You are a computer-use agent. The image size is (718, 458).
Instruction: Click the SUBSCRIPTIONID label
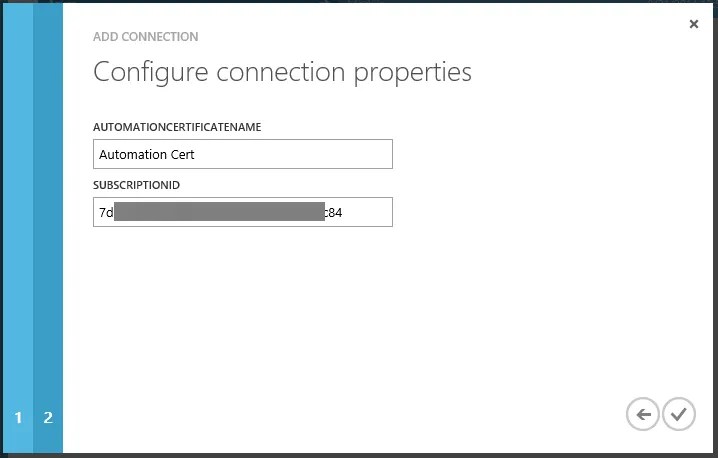(x=136, y=185)
